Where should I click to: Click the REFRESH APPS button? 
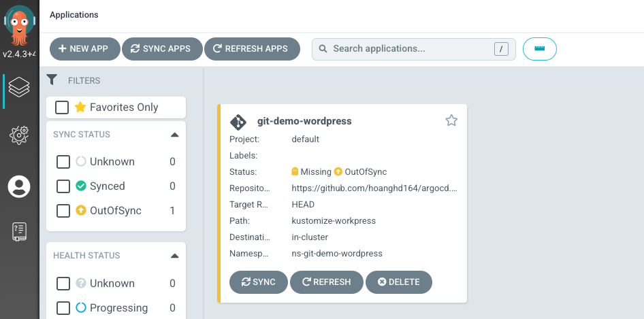252,49
